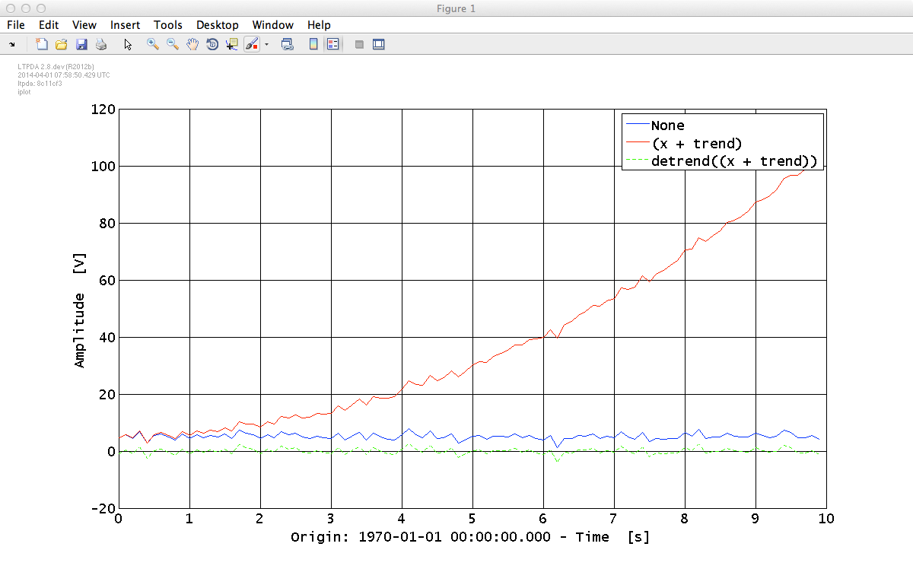This screenshot has height=588, width=913.
Task: Open the Tools menu
Action: click(167, 25)
